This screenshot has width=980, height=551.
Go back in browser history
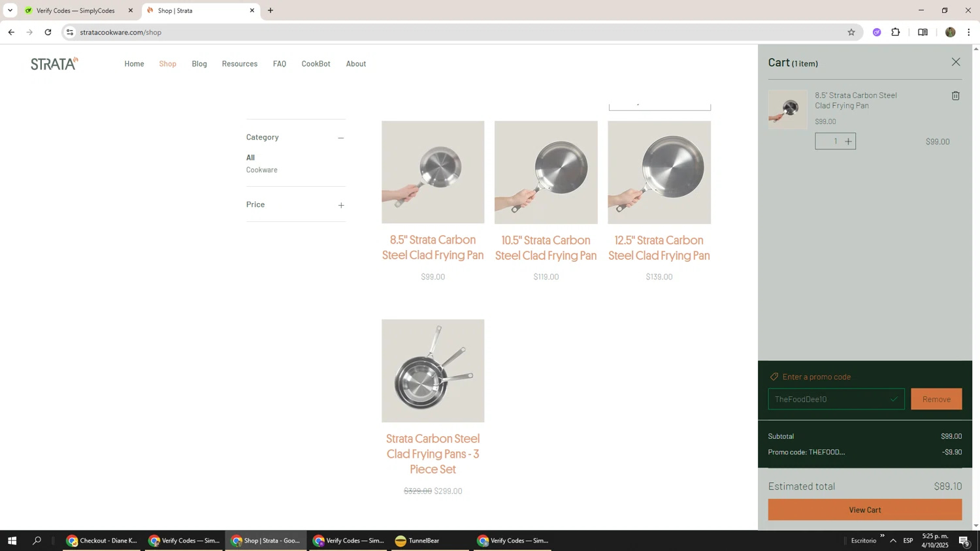pos(11,32)
